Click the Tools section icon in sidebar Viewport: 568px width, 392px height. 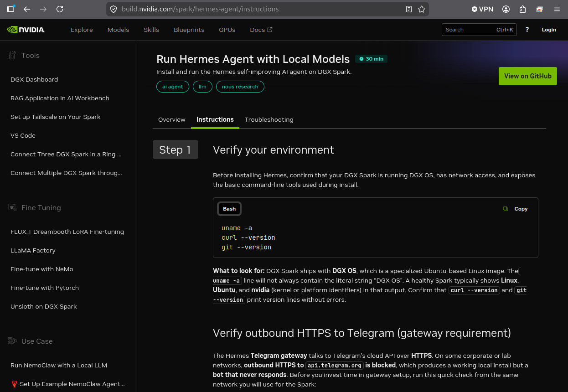tap(12, 56)
